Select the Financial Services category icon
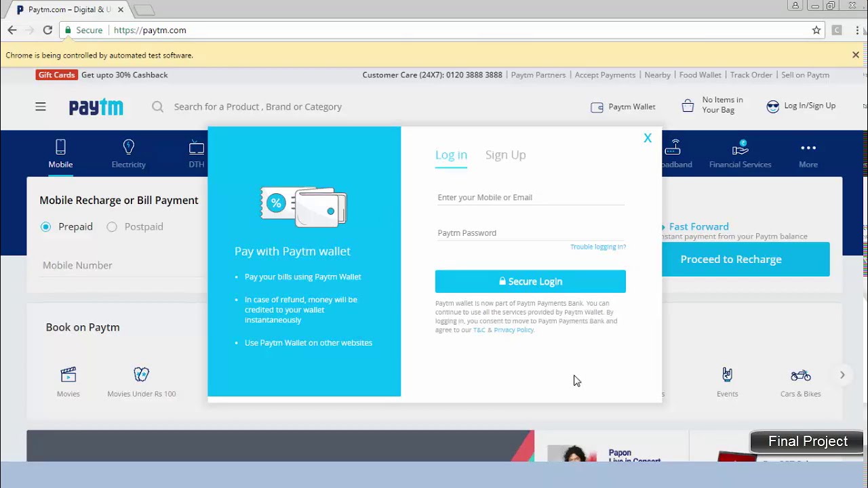 [x=740, y=147]
